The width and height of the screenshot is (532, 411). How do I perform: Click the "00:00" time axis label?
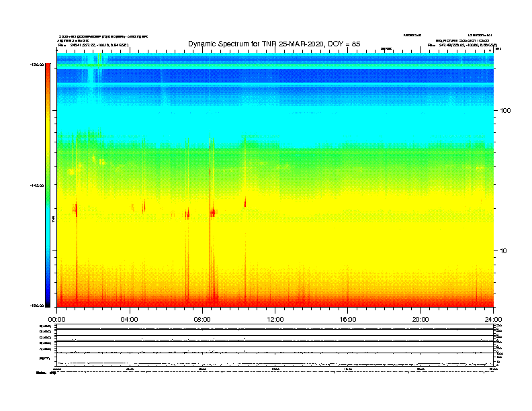pyautogui.click(x=56, y=319)
